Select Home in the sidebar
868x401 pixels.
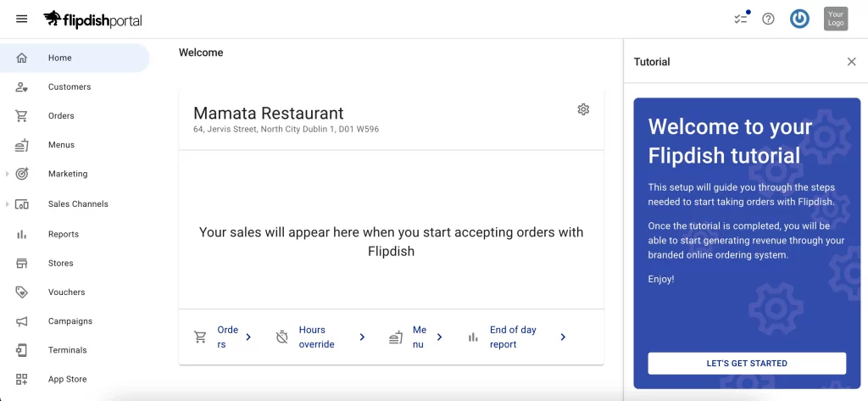[59, 58]
